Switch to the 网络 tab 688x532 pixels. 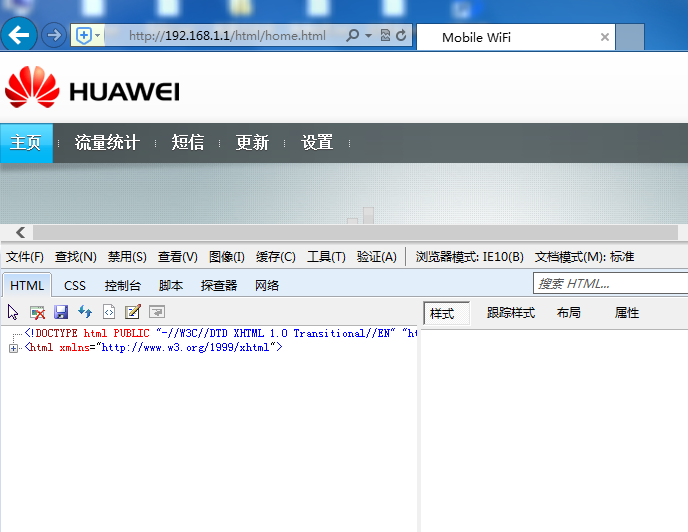coord(267,285)
